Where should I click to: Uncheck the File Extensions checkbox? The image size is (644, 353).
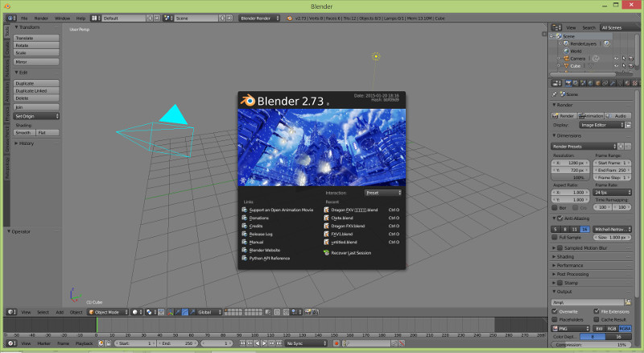[597, 311]
